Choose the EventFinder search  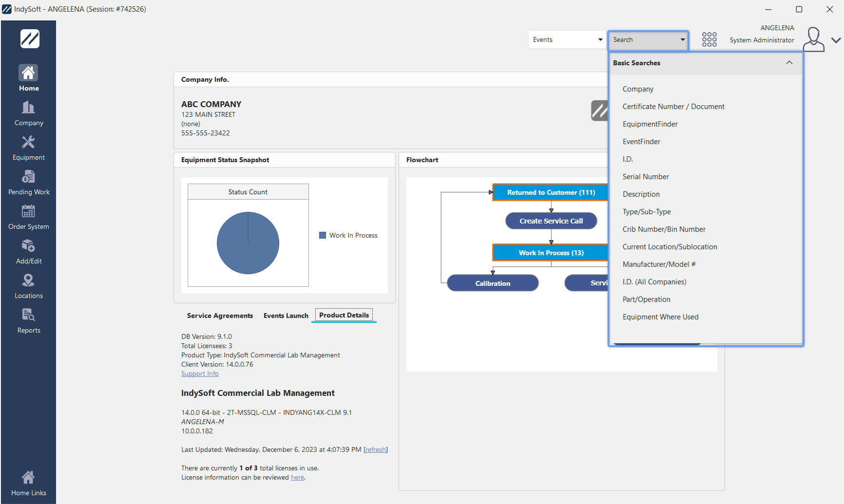(x=641, y=142)
